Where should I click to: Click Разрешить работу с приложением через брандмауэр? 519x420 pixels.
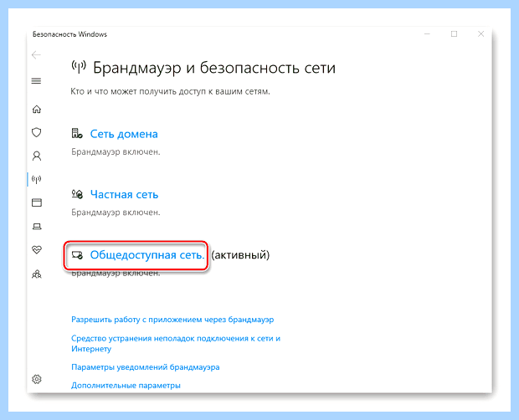[x=172, y=320]
